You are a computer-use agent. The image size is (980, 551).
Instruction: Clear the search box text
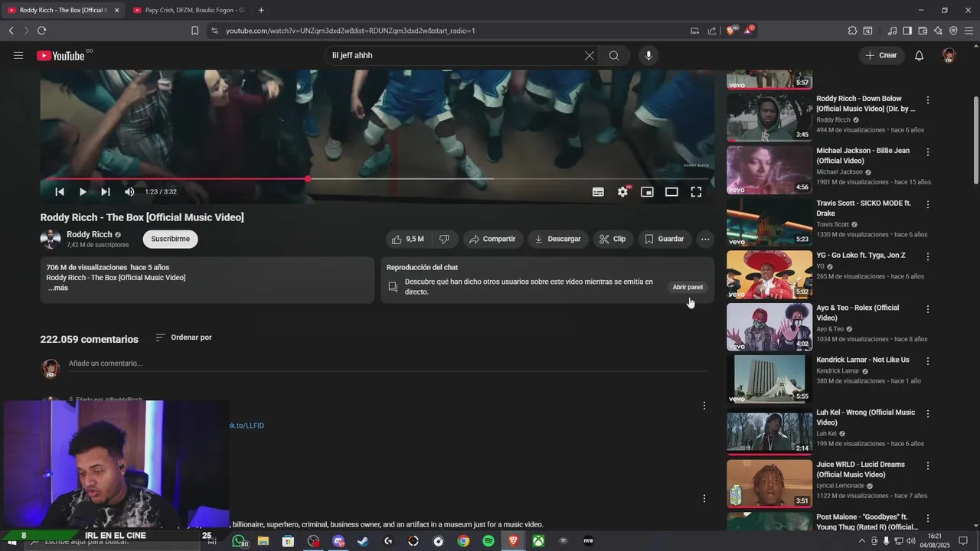tap(590, 55)
